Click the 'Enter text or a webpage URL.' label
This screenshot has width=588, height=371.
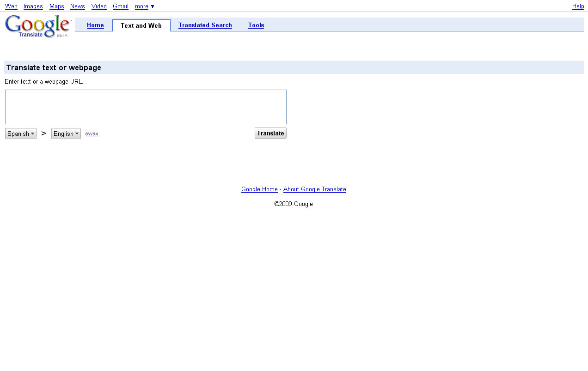point(44,82)
